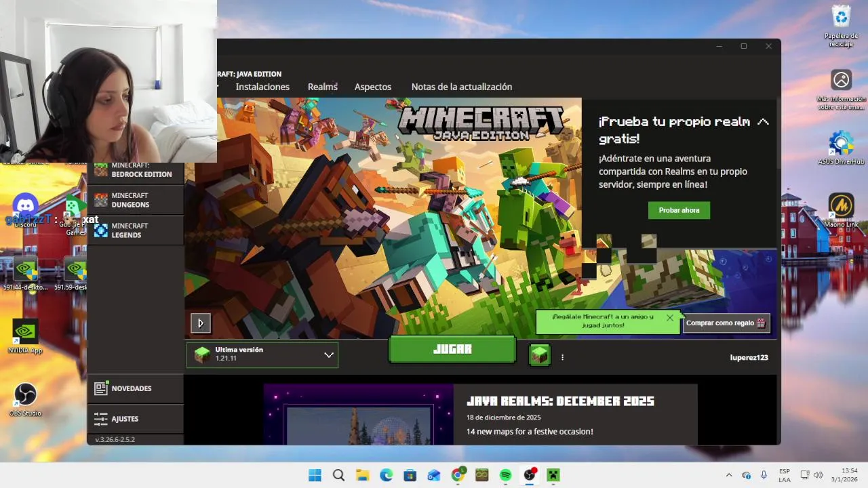Switch to Realms tab
The height and width of the screenshot is (488, 868).
tap(323, 87)
